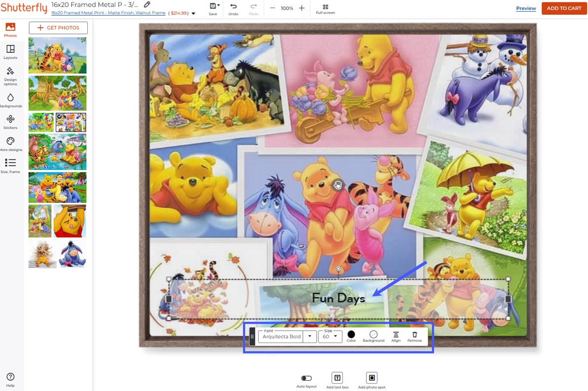Switch to Full screen mode
The width and height of the screenshot is (588, 391).
(325, 9)
